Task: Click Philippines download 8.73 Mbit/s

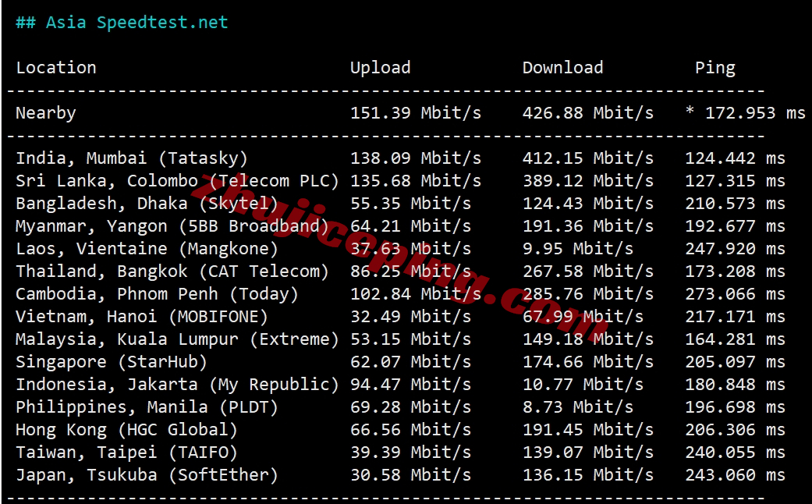Action: click(577, 407)
